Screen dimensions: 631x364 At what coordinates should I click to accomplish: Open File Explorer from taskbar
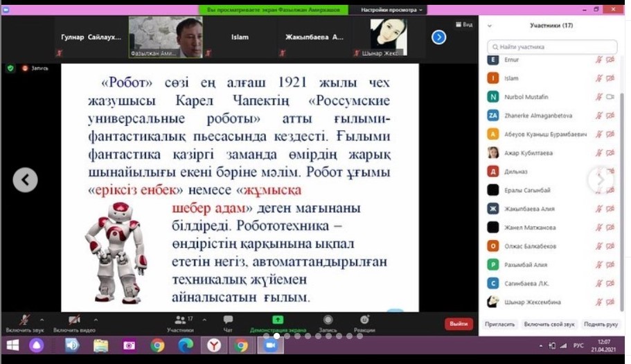click(x=100, y=345)
